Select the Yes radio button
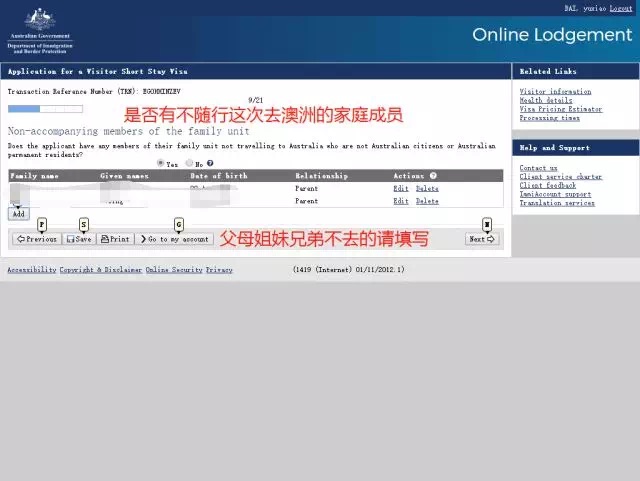The image size is (640, 481). point(161,163)
